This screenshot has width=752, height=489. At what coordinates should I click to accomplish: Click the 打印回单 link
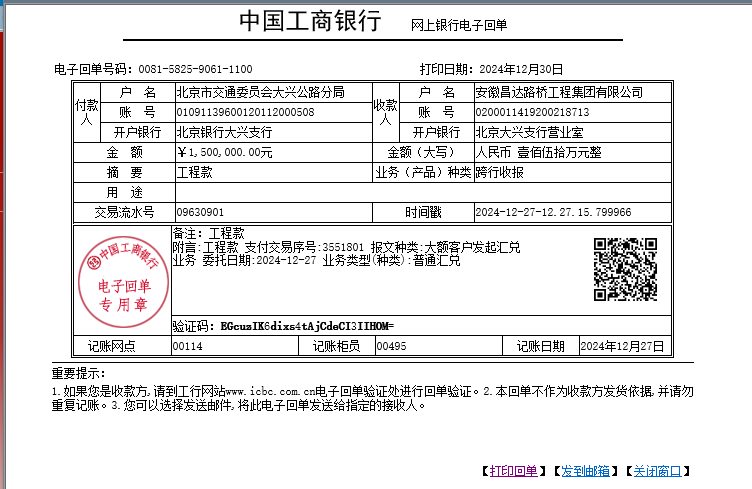point(514,471)
